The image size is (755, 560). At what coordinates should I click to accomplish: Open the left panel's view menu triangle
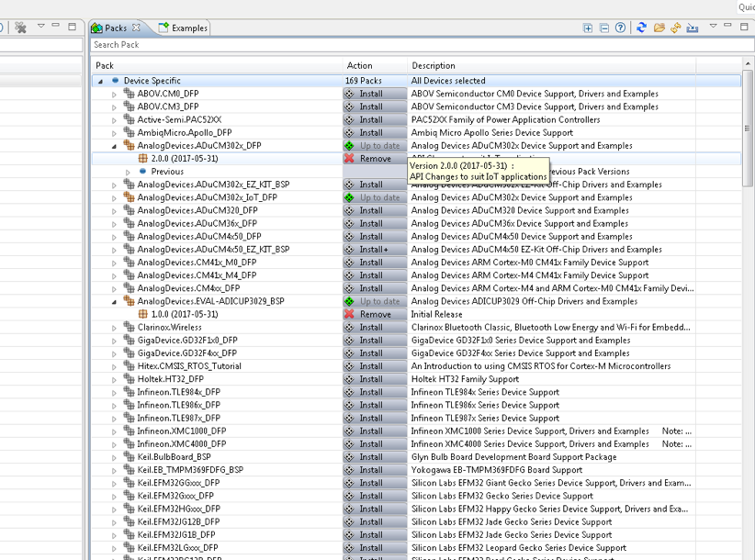tap(41, 26)
